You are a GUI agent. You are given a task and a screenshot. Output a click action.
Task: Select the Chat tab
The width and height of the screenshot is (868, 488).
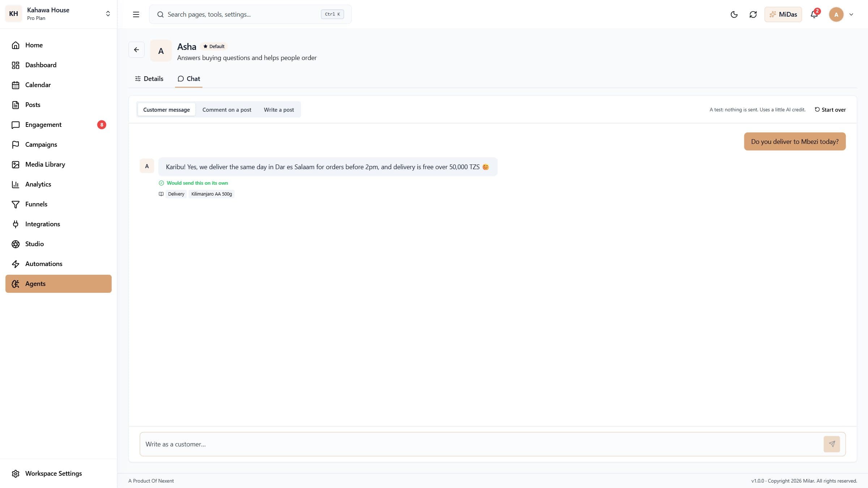(x=188, y=79)
